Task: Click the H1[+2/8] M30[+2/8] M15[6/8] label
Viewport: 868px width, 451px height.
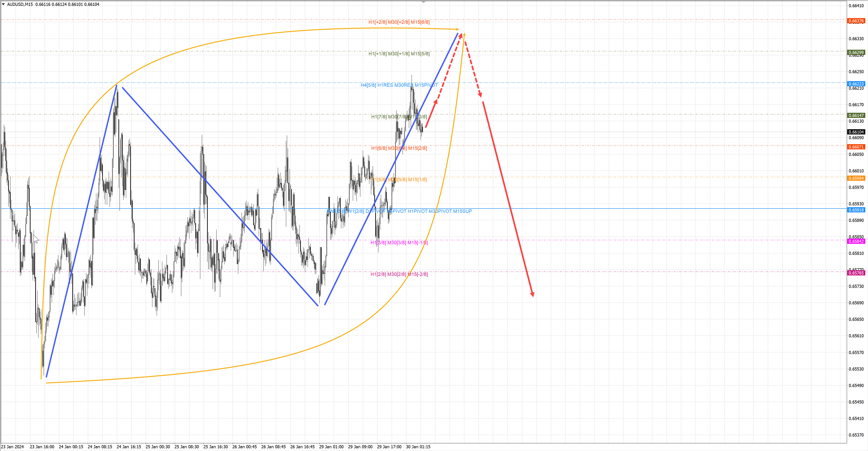Action: 399,22
